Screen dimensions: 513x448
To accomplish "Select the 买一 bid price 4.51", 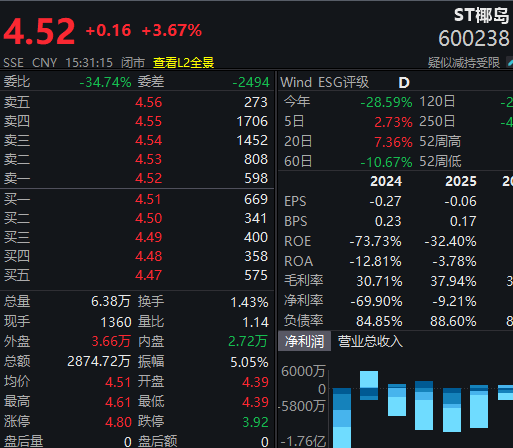I will (x=148, y=199).
